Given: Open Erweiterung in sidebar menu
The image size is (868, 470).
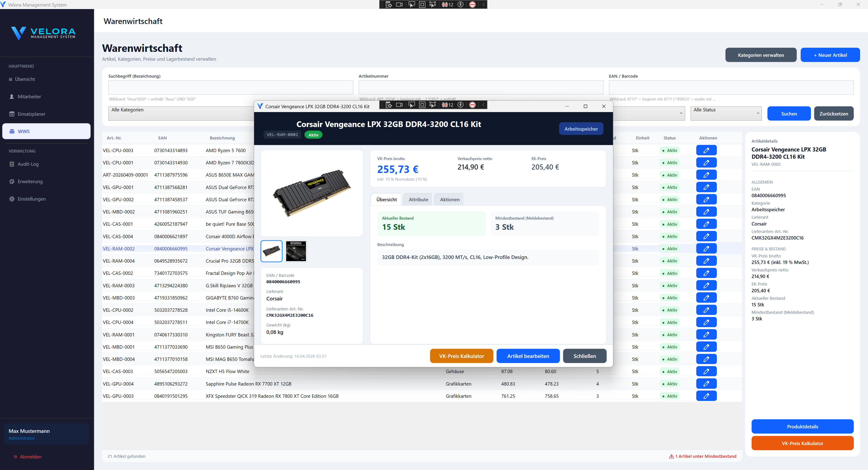Looking at the screenshot, I should click(30, 181).
